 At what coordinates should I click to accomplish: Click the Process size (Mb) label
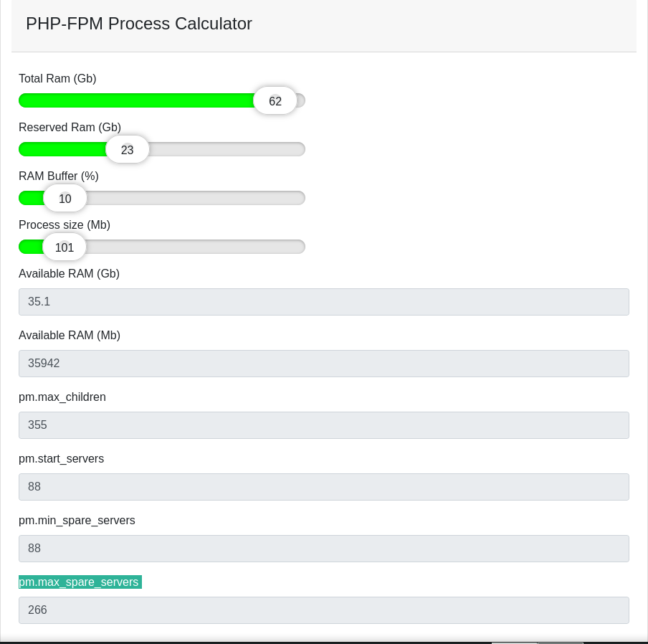point(65,225)
